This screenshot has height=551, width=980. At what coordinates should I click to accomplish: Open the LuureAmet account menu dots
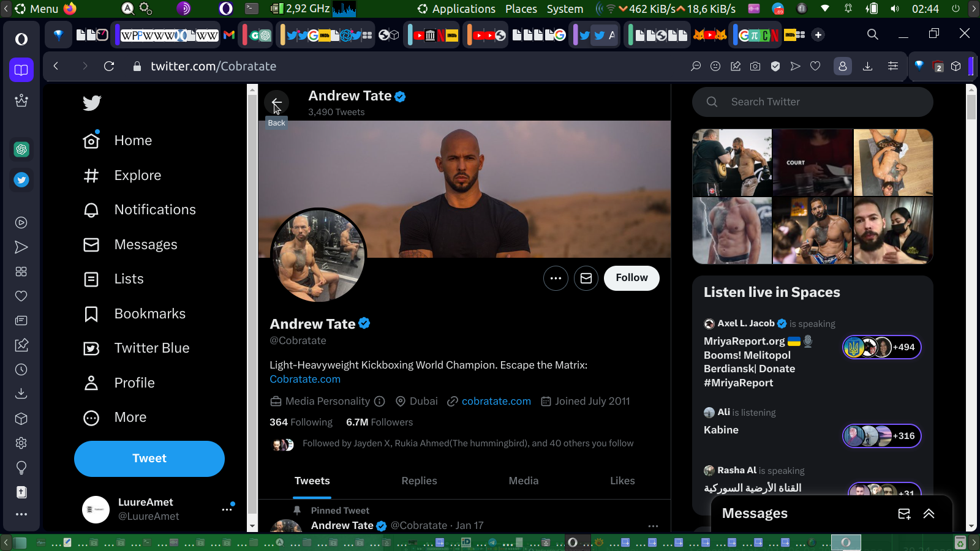[227, 509]
